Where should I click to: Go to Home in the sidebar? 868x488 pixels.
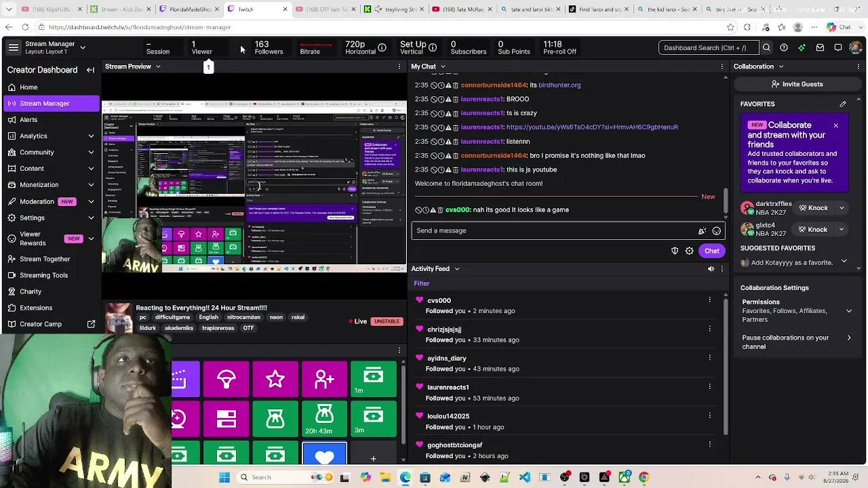point(51,87)
